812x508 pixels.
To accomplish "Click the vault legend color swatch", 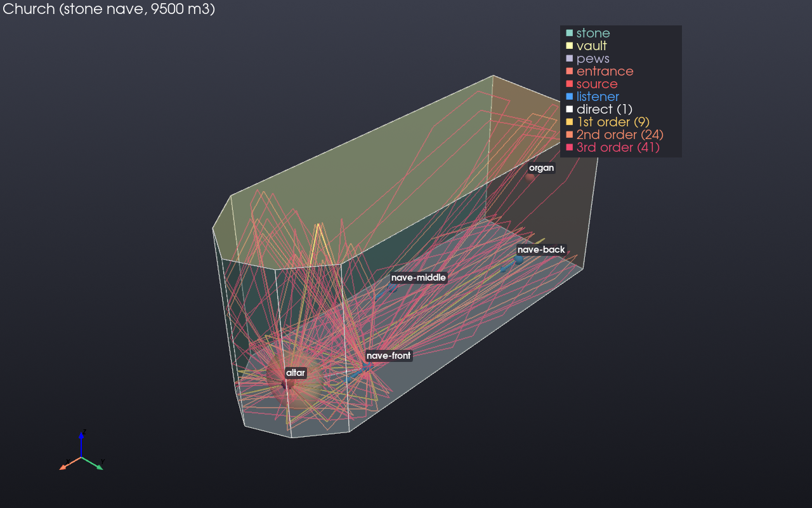I will pyautogui.click(x=569, y=46).
